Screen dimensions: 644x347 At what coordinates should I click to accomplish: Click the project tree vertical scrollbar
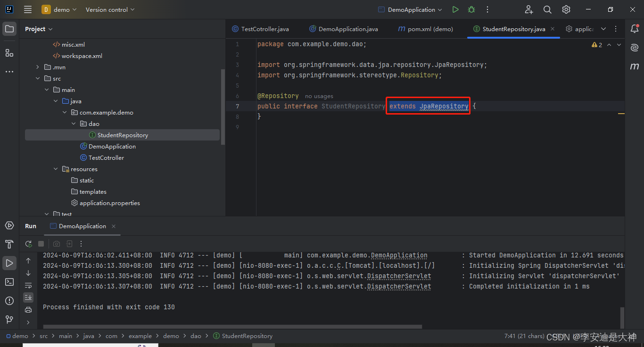tap(223, 107)
